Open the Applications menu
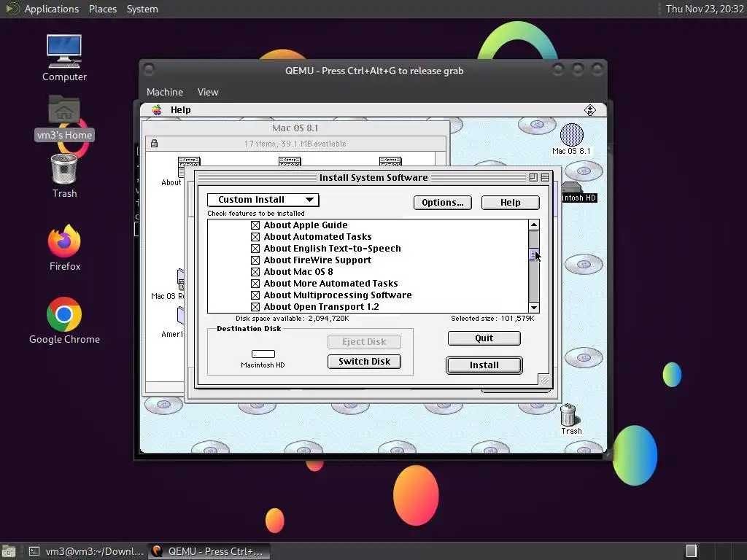 pos(52,9)
